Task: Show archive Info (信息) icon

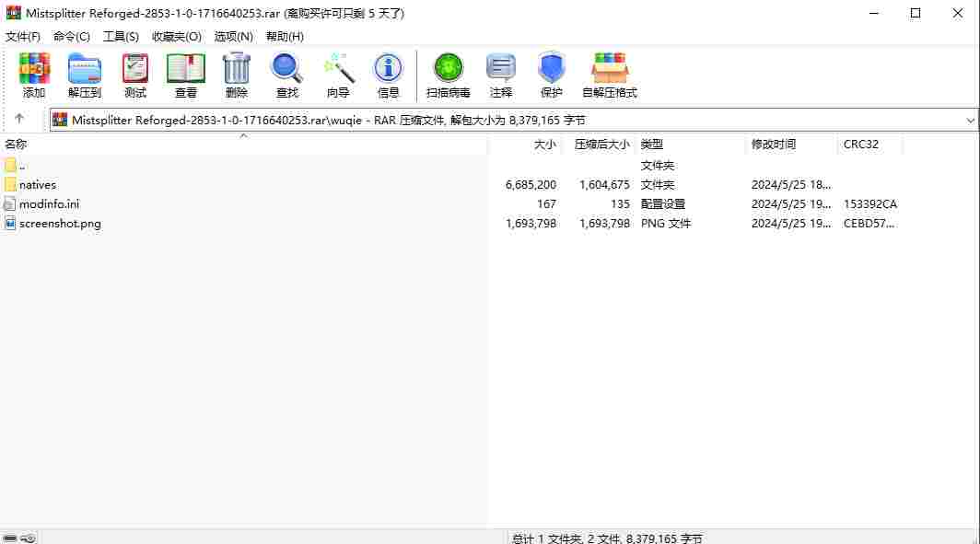Action: (x=388, y=69)
